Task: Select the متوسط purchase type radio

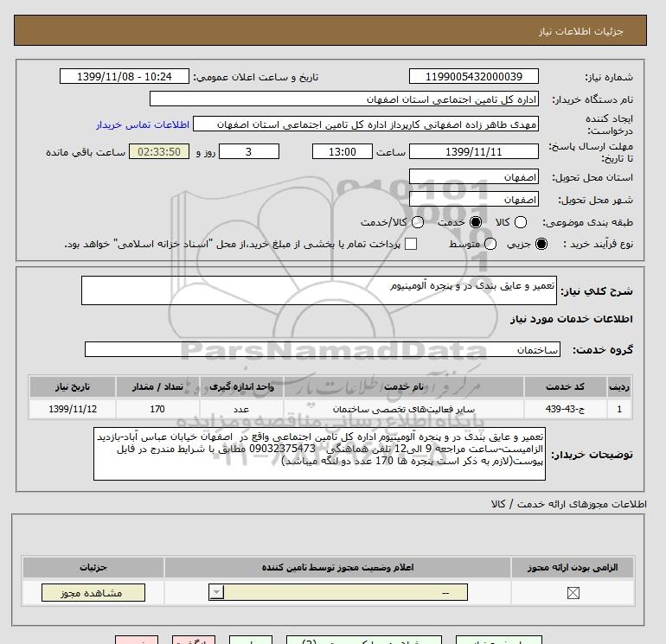Action: (490, 244)
